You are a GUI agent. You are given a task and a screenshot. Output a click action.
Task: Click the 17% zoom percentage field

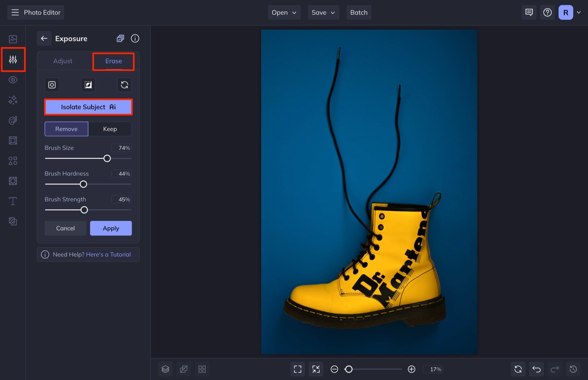point(434,369)
